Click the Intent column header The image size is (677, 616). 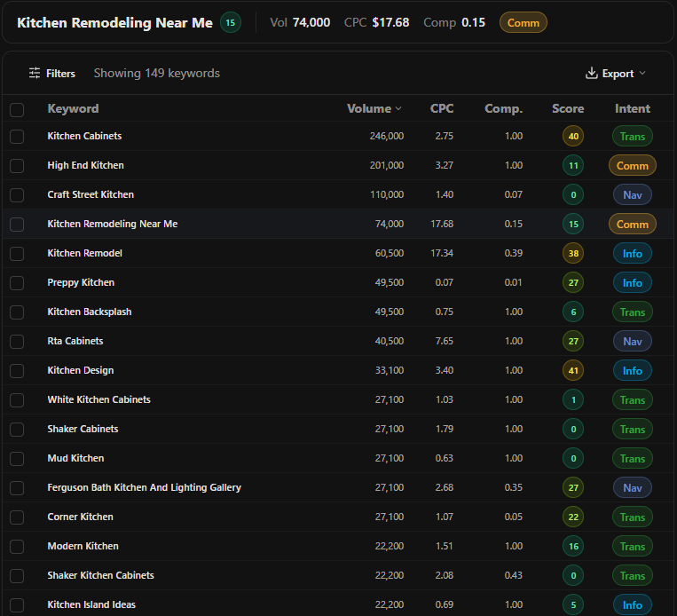[633, 108]
